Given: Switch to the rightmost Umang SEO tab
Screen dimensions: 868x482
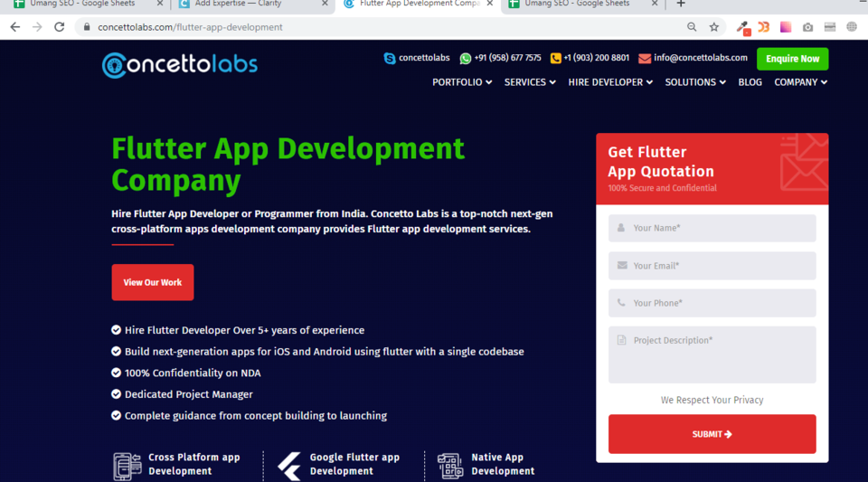Looking at the screenshot, I should tap(579, 5).
